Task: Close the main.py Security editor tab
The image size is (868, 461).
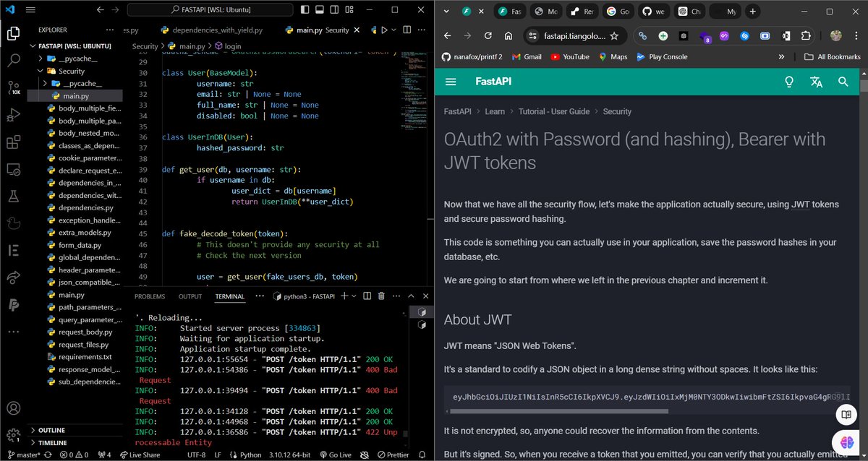Action: [x=357, y=30]
